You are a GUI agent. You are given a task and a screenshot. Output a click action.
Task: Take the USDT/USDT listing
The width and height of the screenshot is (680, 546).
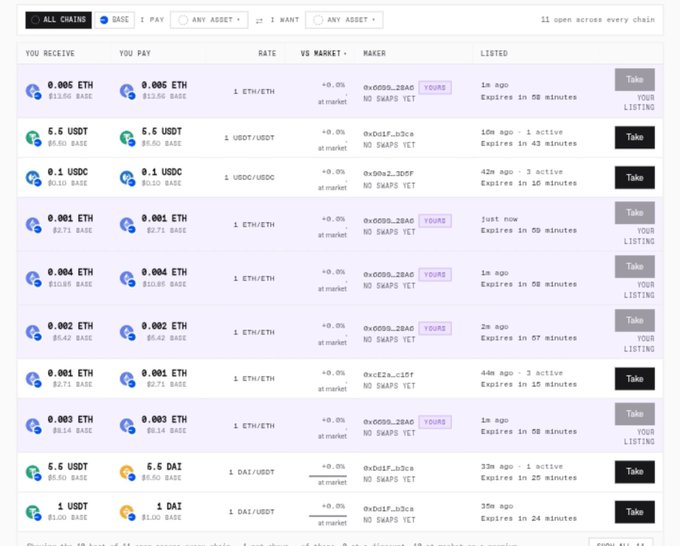[x=634, y=137]
